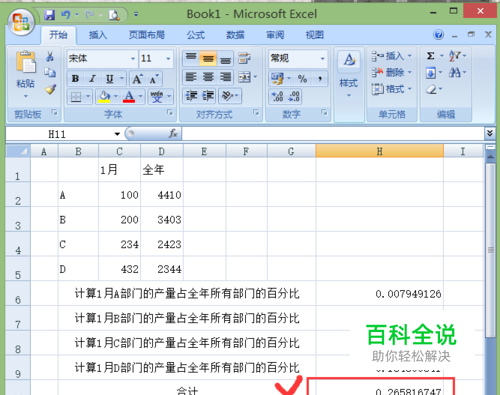500x395 pixels.
Task: Open the 数字 group dialog launcher
Action: [x=324, y=113]
